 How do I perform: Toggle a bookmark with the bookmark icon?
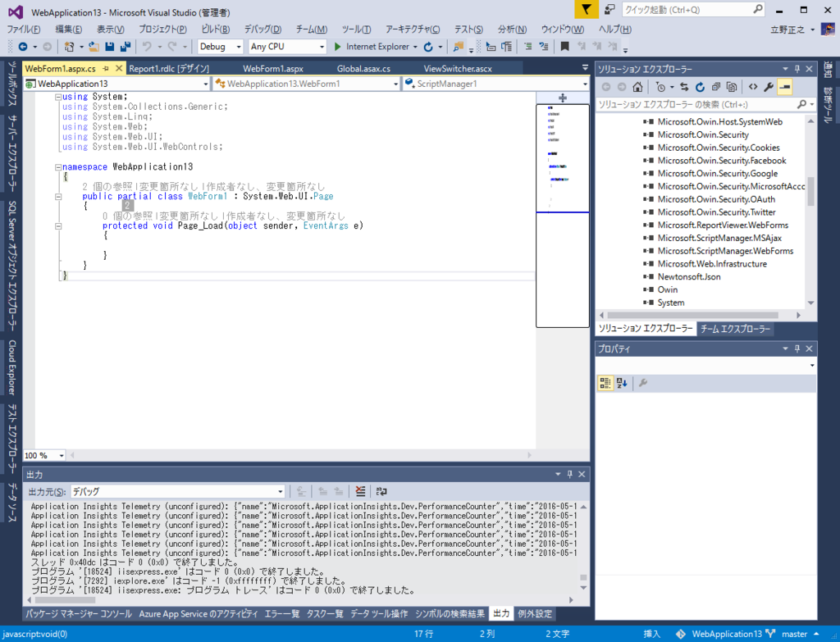[x=564, y=47]
